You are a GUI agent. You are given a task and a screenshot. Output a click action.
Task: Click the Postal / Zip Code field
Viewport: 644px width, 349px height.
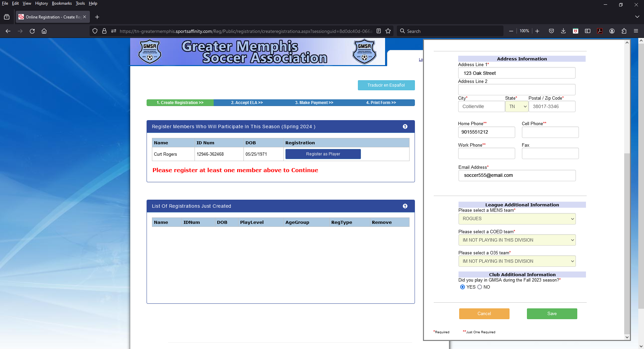tap(552, 106)
